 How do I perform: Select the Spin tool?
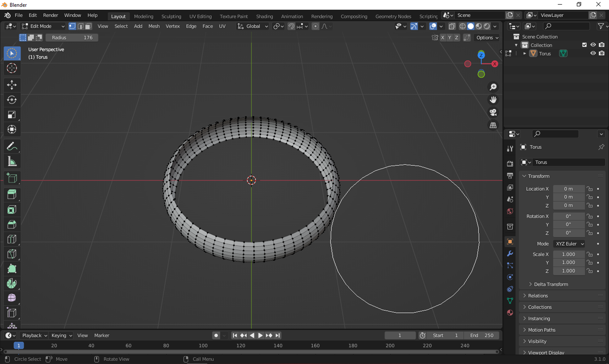click(12, 284)
